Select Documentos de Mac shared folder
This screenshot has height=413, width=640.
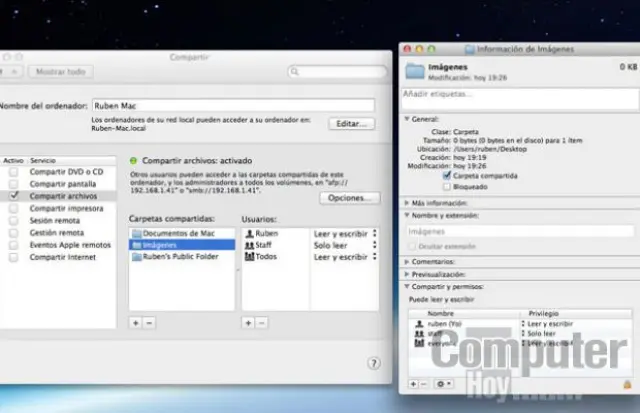coord(180,233)
